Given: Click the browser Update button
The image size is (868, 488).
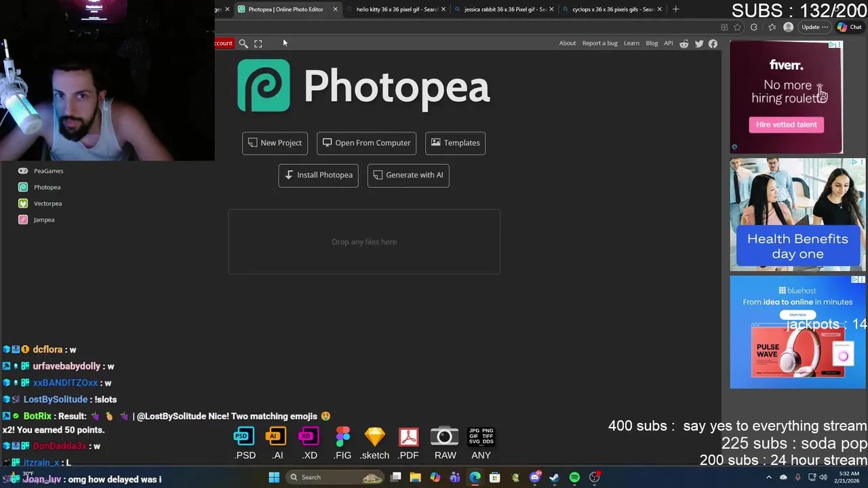Looking at the screenshot, I should (x=814, y=27).
